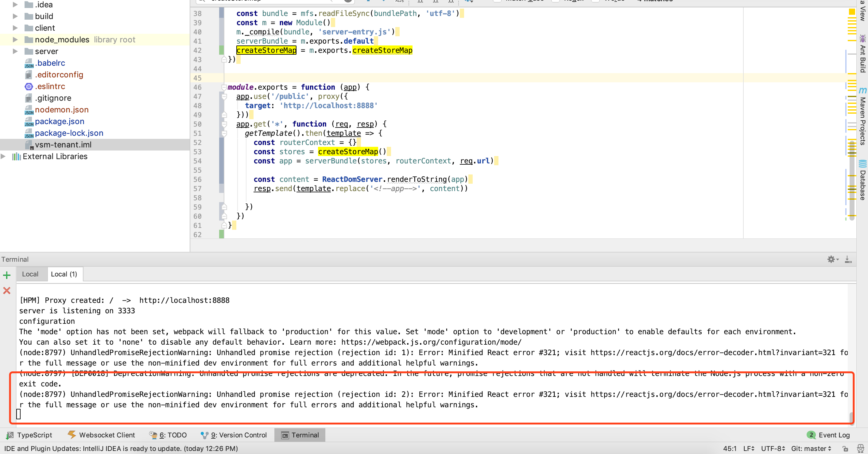Expand the server folder
868x454 pixels.
click(15, 51)
